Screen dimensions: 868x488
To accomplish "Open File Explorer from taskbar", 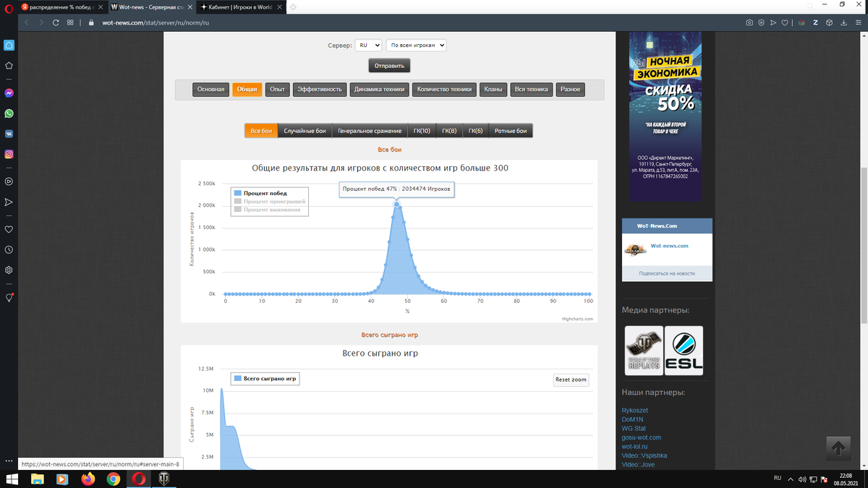I will pyautogui.click(x=37, y=479).
